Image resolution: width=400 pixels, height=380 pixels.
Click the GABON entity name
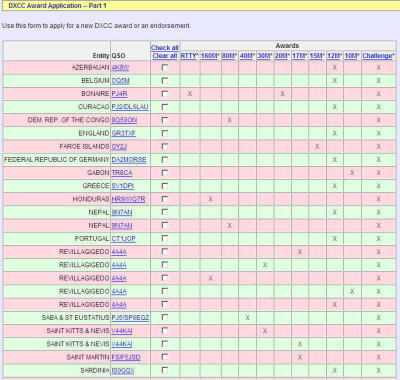coord(98,173)
